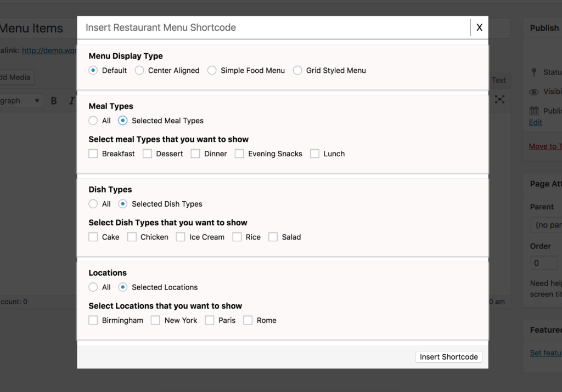Click the calendar icon beside Publish
This screenshot has height=392, width=562.
[533, 111]
